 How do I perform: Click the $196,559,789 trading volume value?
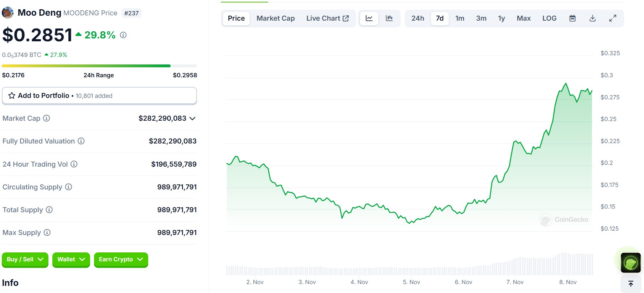pos(174,164)
